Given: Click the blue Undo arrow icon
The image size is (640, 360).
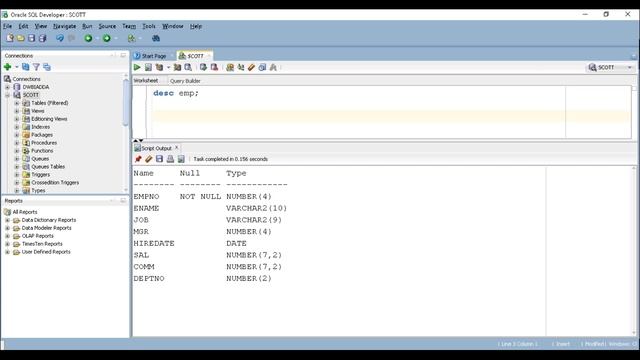Looking at the screenshot, I should 60,38.
